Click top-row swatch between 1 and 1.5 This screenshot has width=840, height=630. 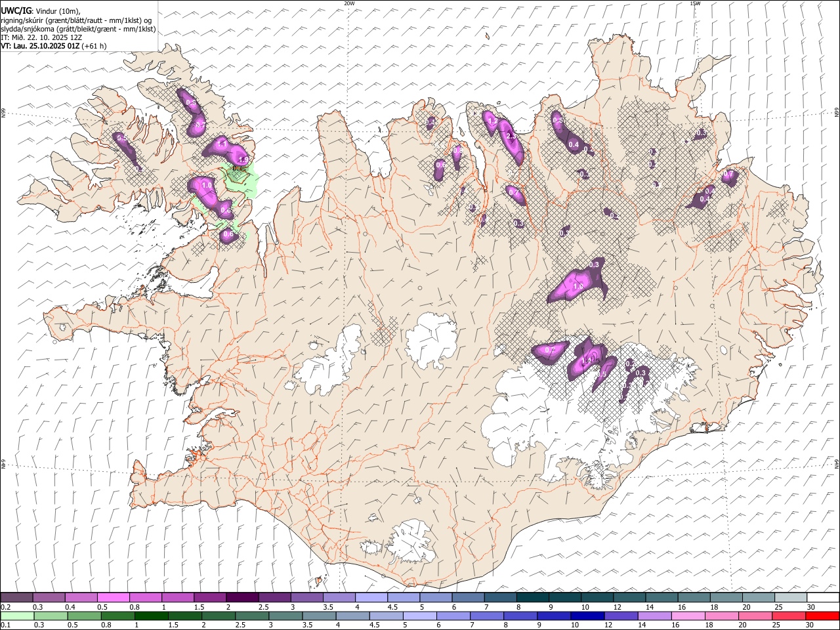coord(178,598)
